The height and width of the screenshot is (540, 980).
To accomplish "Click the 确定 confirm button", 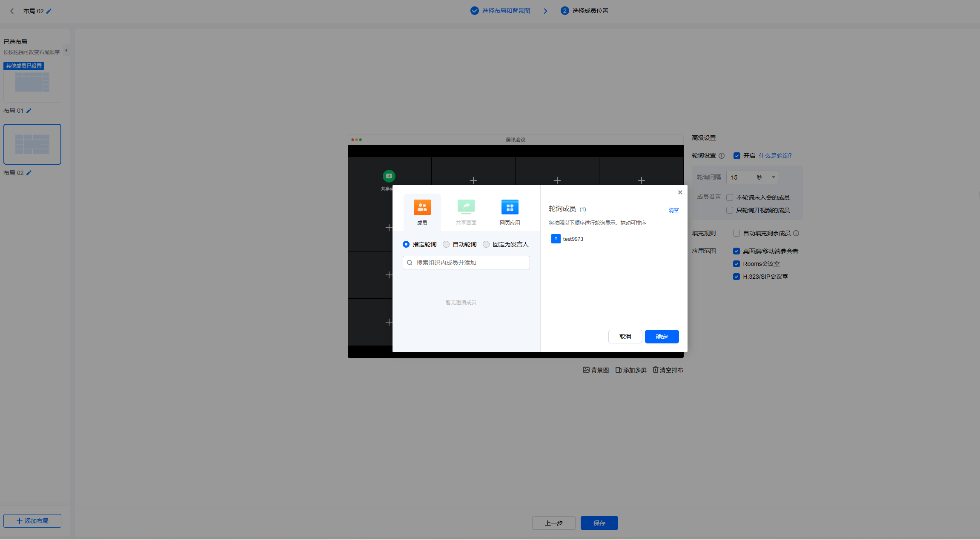I will point(662,337).
